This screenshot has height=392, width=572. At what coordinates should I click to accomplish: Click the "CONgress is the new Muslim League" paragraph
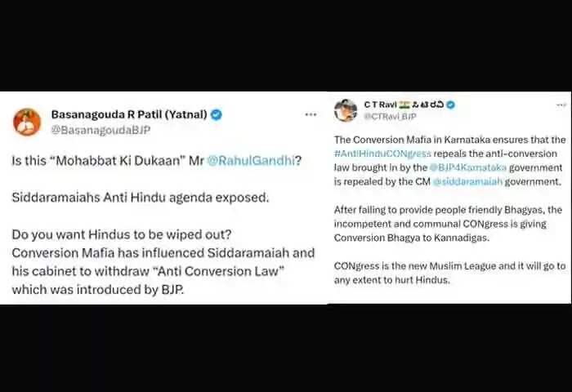(449, 273)
